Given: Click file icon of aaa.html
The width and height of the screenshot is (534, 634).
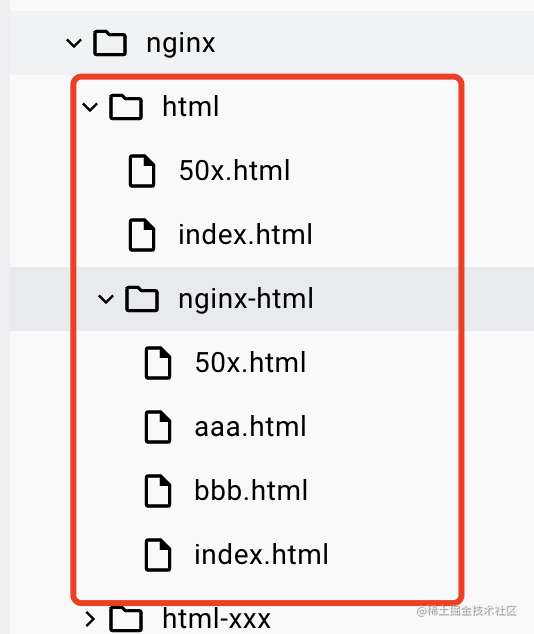Looking at the screenshot, I should [158, 427].
